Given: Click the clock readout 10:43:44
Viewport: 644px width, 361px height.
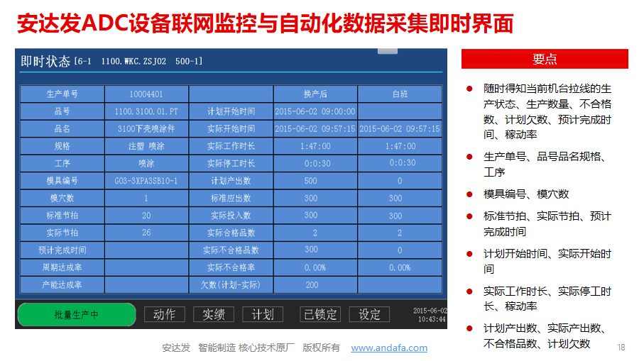Looking at the screenshot, I should [432, 319].
